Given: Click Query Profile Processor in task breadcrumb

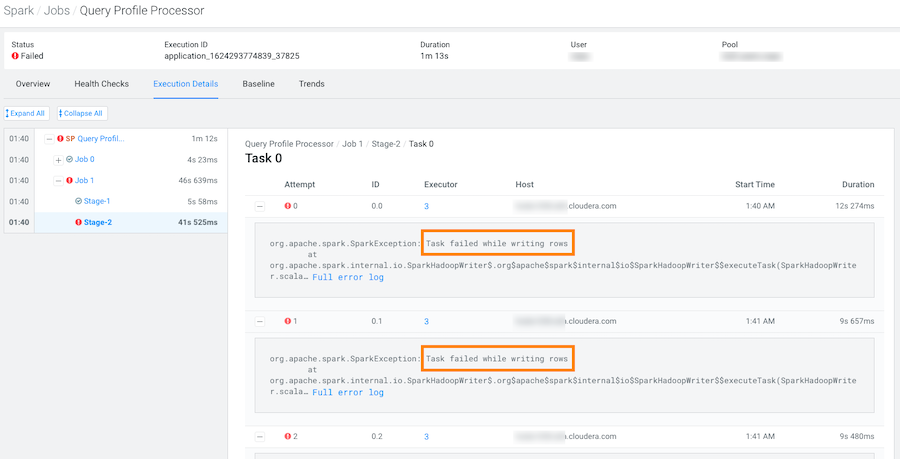Looking at the screenshot, I should click(x=289, y=144).
